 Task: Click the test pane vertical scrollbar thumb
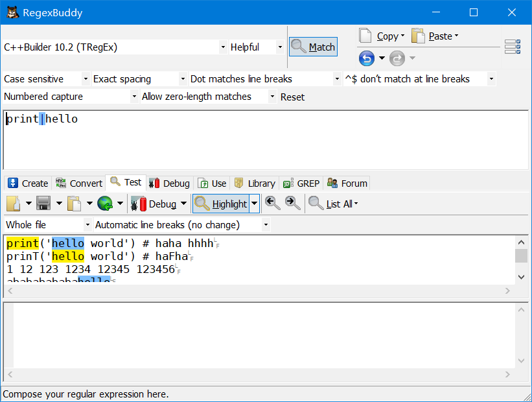point(521,255)
